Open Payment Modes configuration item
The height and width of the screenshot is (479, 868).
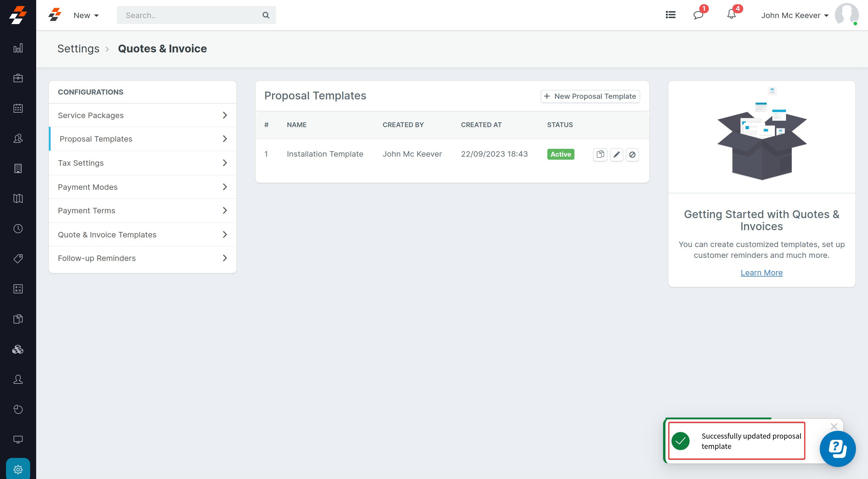pyautogui.click(x=142, y=187)
